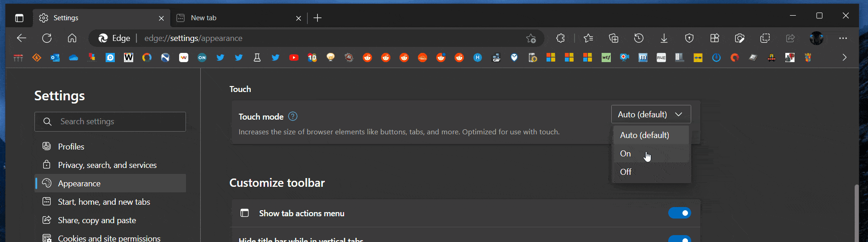The image size is (868, 242).
Task: Open Share, copy and paste settings
Action: (110, 220)
